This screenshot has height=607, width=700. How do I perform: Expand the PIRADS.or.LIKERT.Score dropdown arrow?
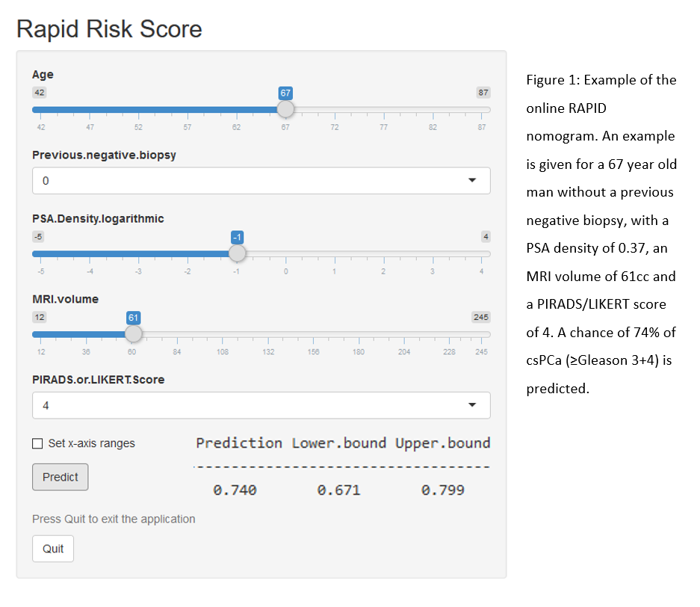[x=472, y=405]
